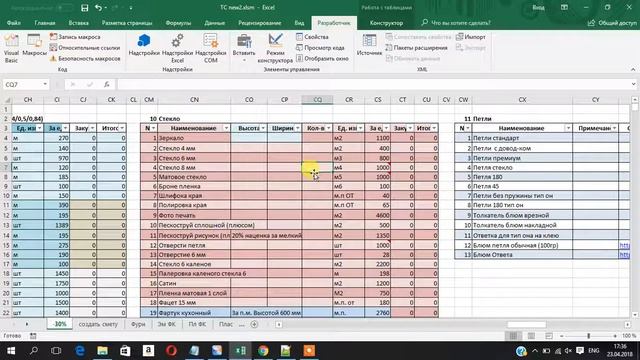Open the Файл tab
Screen dimensions: 640x360
coord(13,23)
